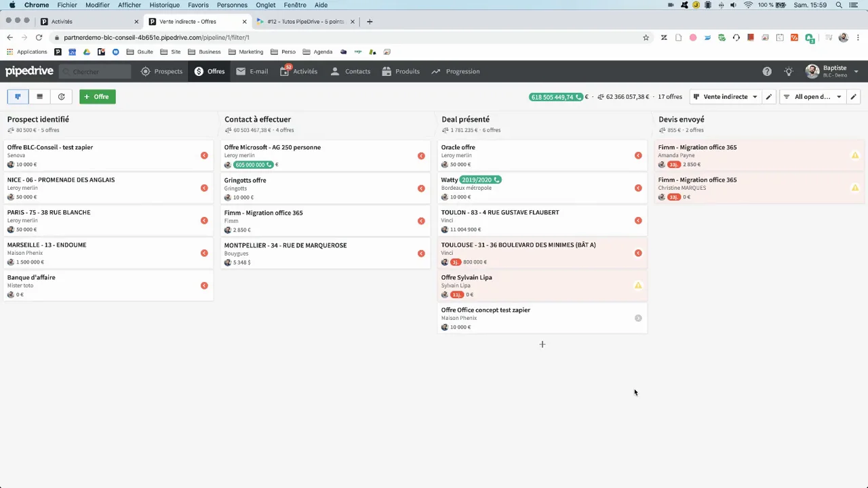Click the Pipedrive logo
The height and width of the screenshot is (488, 868).
click(28, 71)
